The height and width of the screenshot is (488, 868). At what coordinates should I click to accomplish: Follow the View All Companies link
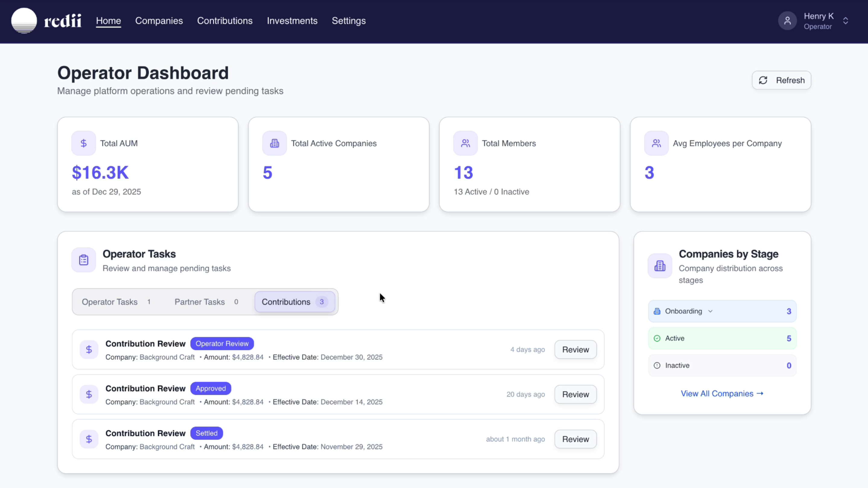click(722, 394)
